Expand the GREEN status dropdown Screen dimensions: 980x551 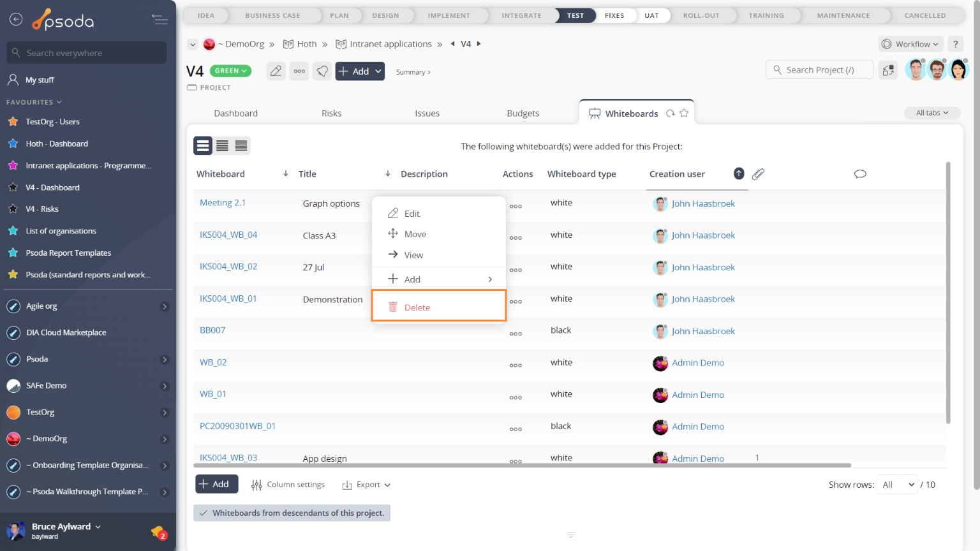(x=230, y=71)
